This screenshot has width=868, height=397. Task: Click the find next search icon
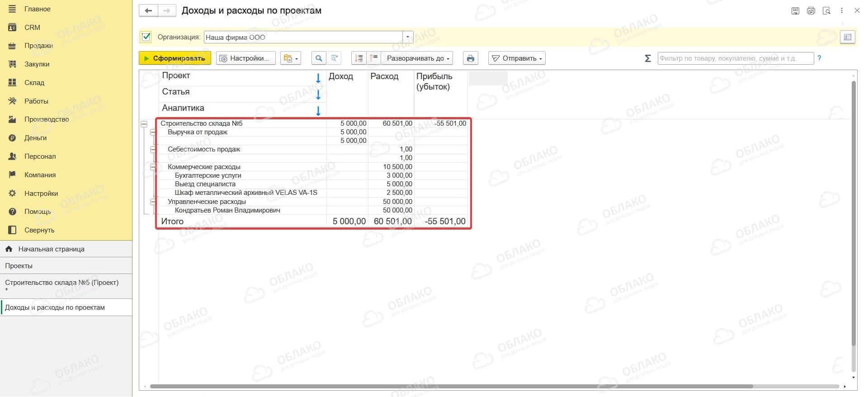point(334,58)
